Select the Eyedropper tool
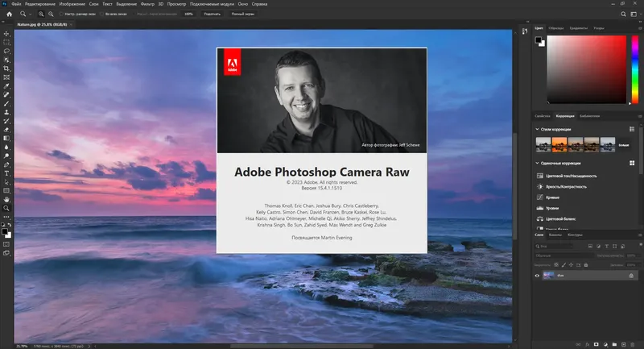This screenshot has width=644, height=349. coord(6,86)
